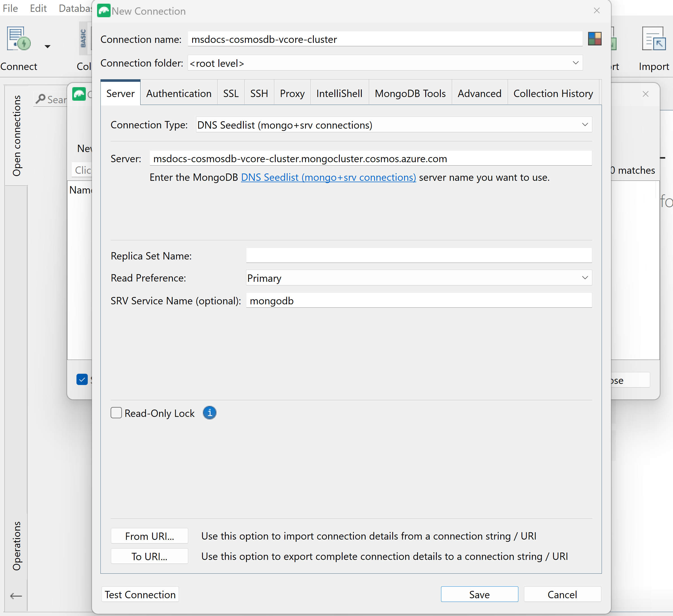The image size is (673, 616).
Task: Uncheck the checkbox in background panel
Action: [x=82, y=379]
